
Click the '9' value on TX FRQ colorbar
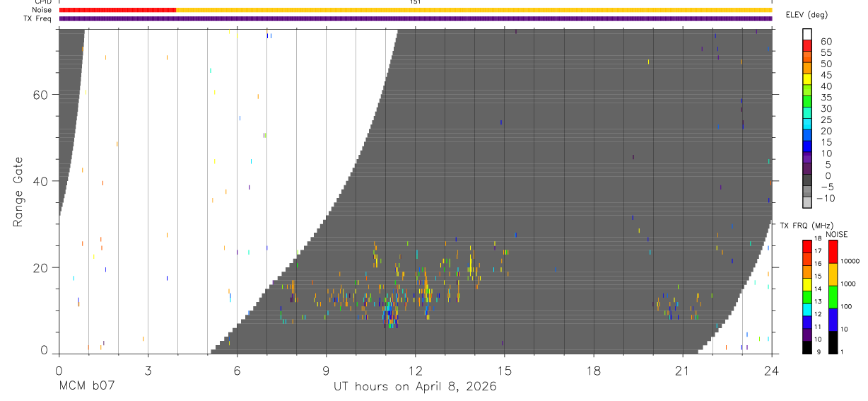pyautogui.click(x=818, y=351)
